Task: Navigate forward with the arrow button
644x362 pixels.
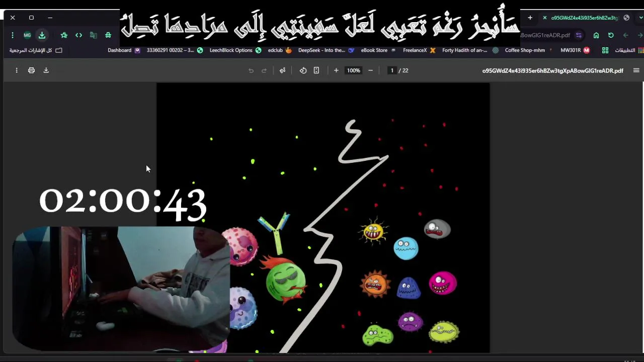Action: [x=639, y=35]
